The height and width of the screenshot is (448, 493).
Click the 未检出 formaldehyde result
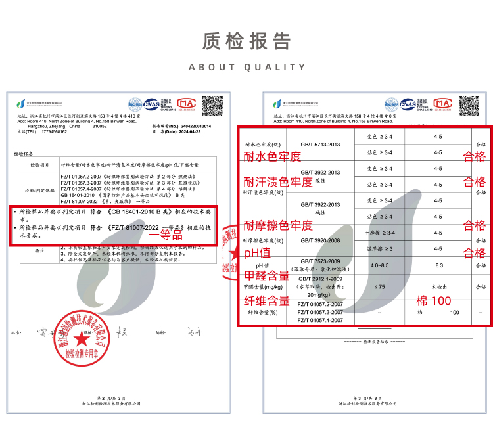tap(439, 287)
